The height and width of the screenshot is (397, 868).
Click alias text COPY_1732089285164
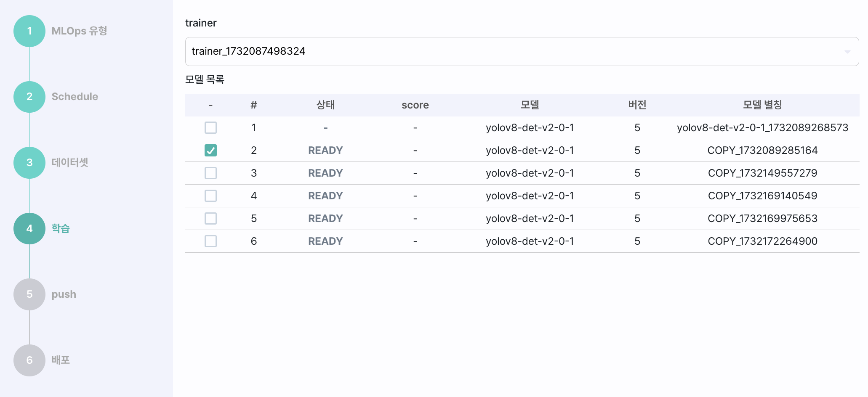(x=762, y=150)
